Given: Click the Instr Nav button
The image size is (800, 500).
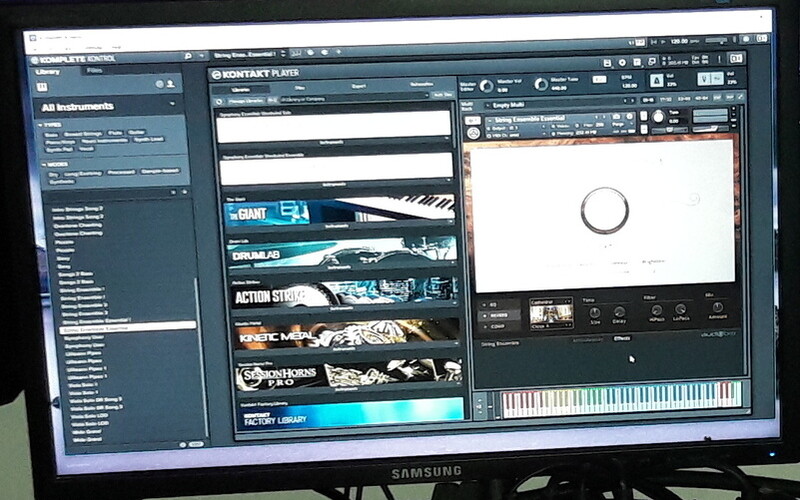Looking at the screenshot, I should tap(442, 94).
